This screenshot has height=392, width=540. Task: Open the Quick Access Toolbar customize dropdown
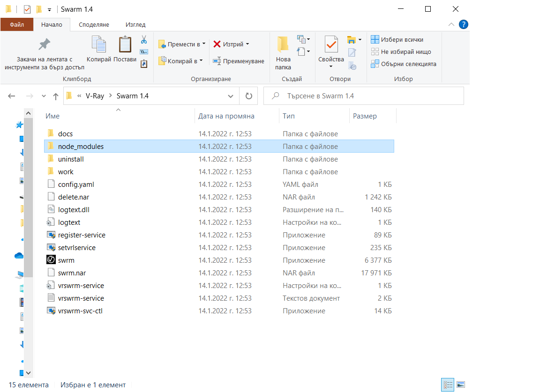coord(50,10)
